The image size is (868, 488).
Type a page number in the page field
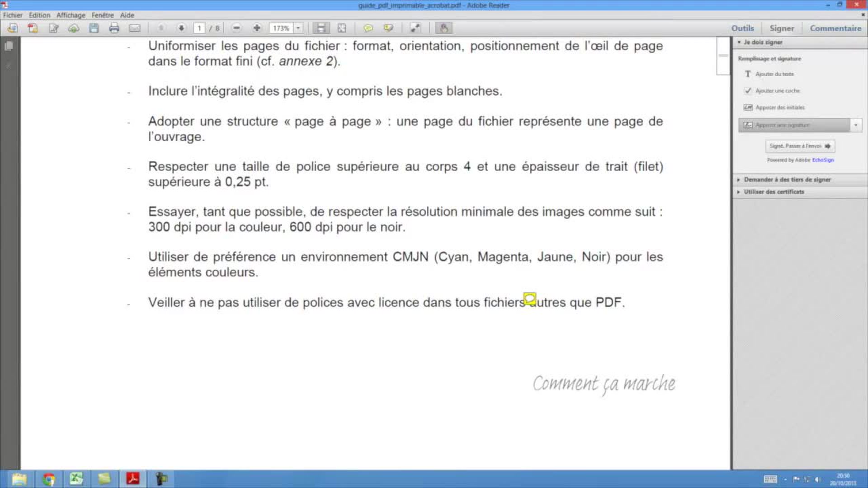click(x=199, y=28)
